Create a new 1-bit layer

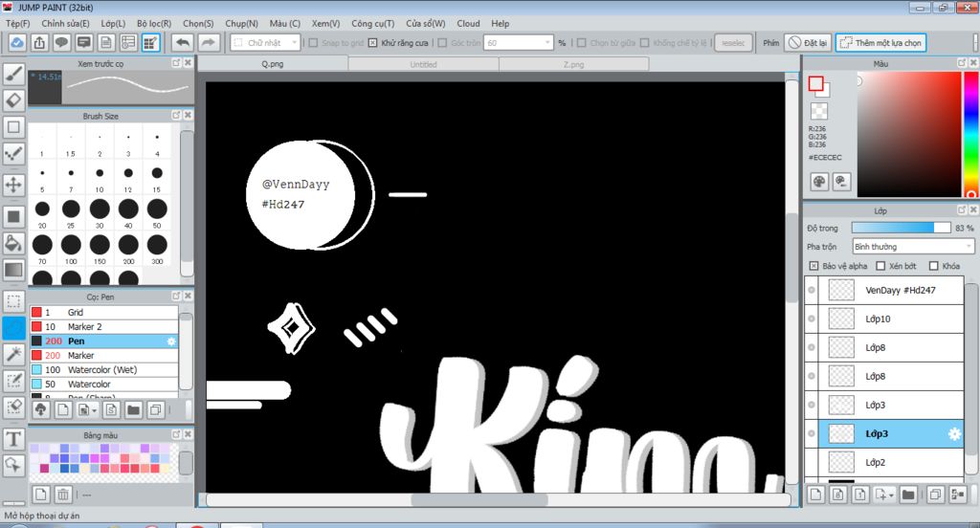[860, 495]
